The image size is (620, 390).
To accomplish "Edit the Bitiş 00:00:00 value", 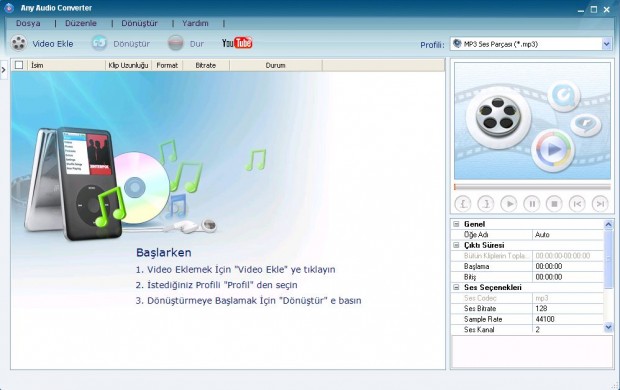I will pos(568,277).
